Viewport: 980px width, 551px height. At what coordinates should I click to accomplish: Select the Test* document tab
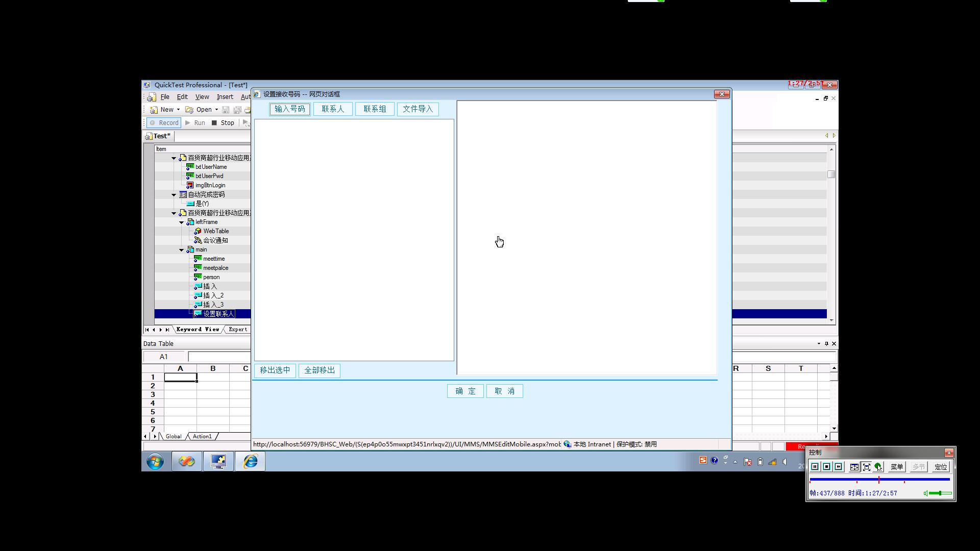point(158,136)
